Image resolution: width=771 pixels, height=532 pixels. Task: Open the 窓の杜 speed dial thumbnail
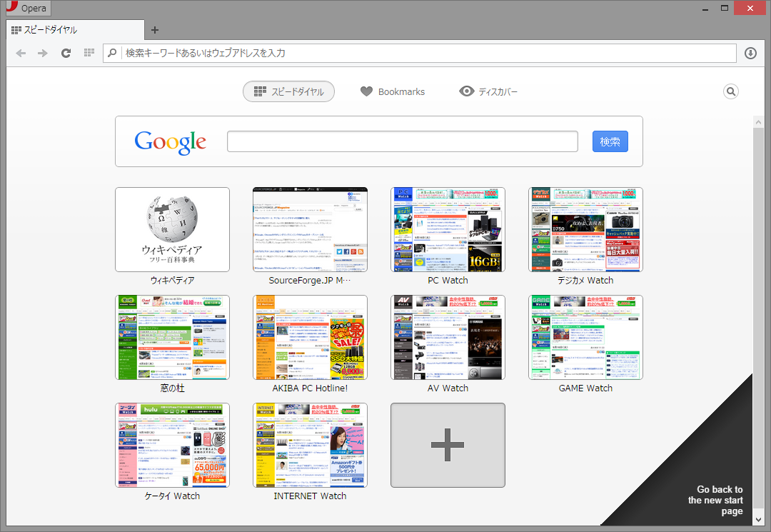172,337
